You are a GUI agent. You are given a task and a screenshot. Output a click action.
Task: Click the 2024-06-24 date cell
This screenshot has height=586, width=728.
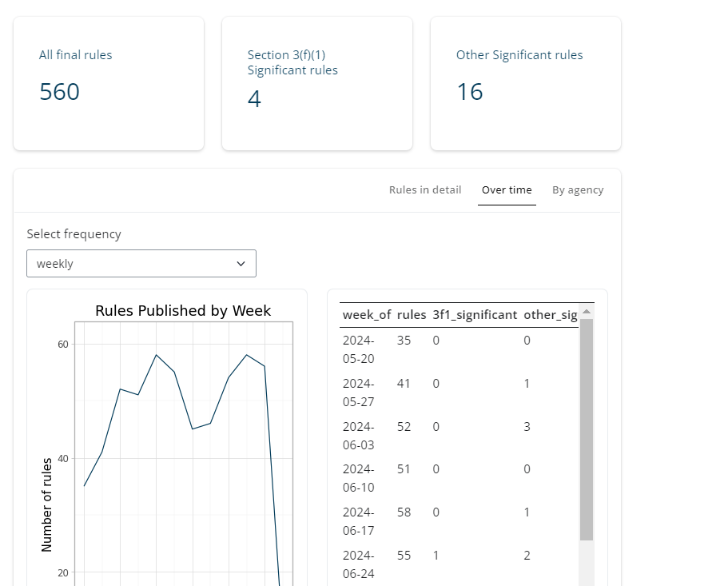pyautogui.click(x=358, y=564)
